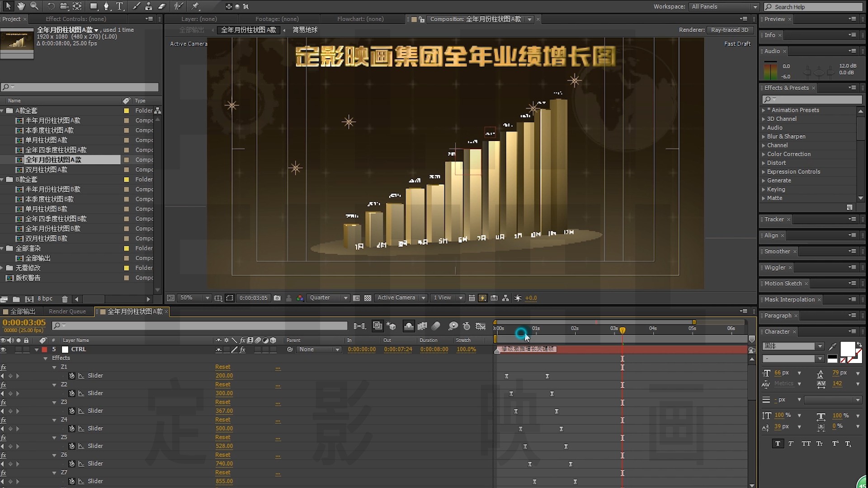Swap fill and stroke colors arrow
This screenshot has width=868, height=488.
point(859,345)
